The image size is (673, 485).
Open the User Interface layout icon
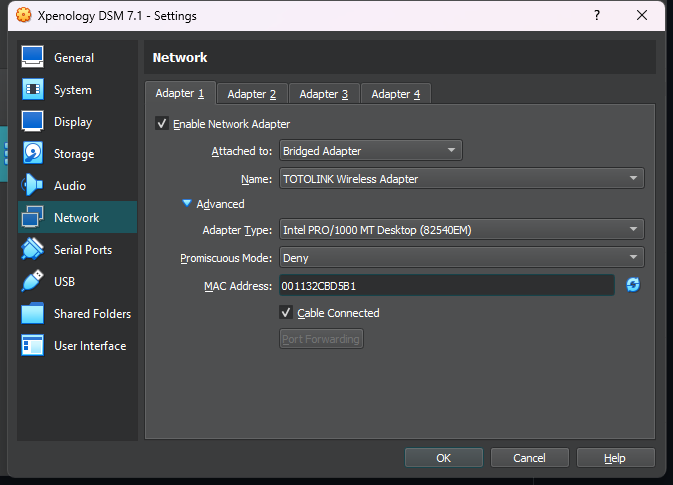pos(32,345)
